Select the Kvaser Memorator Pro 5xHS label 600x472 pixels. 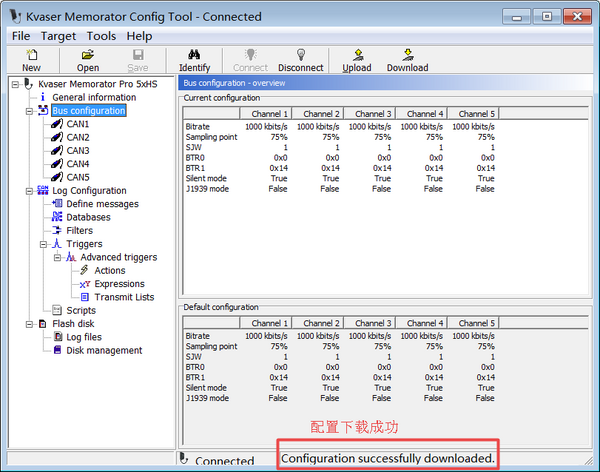(x=98, y=84)
